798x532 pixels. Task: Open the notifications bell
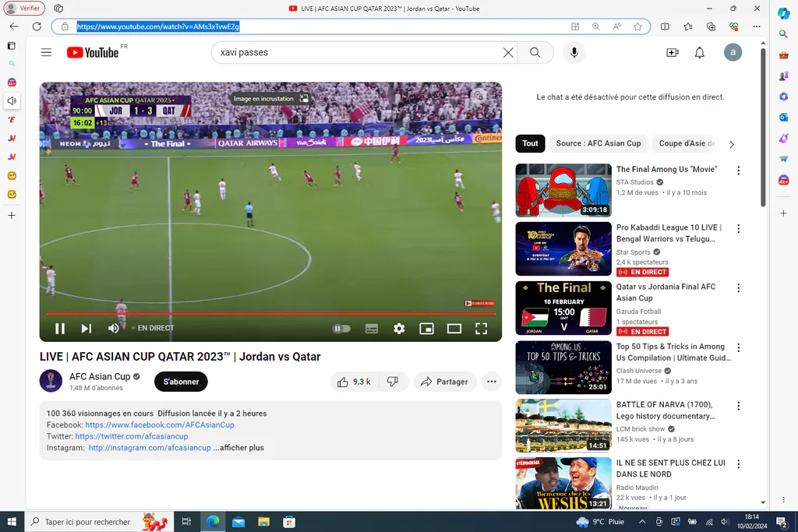(700, 52)
